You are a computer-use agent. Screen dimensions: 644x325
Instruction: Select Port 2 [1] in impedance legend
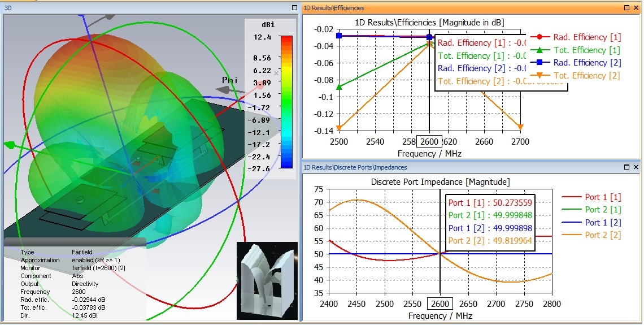591,210
